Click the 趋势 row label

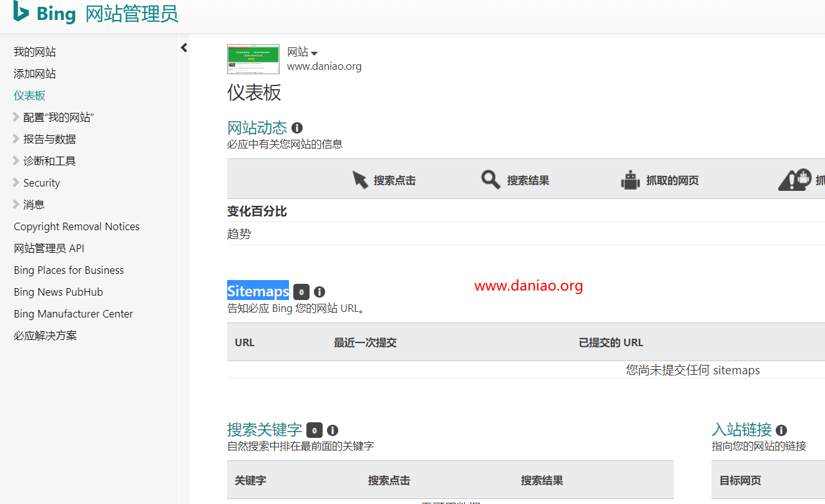click(239, 235)
